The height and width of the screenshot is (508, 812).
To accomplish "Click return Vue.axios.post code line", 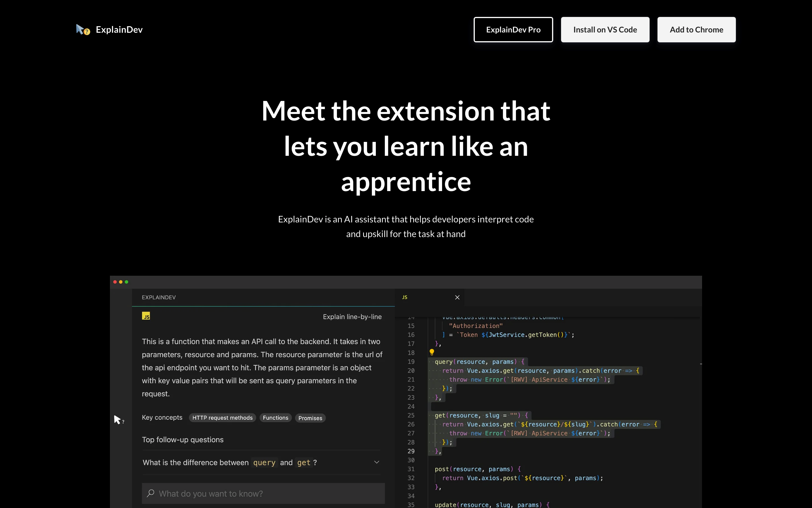I will click(x=522, y=478).
